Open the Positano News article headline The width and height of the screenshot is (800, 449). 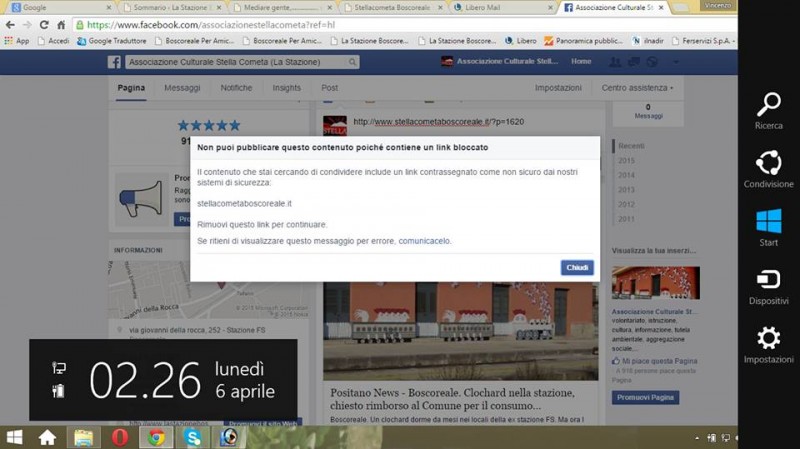pos(452,399)
